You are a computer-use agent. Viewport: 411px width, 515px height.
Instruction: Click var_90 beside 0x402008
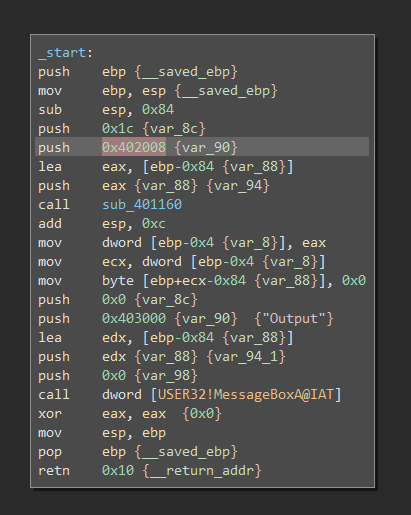click(206, 147)
